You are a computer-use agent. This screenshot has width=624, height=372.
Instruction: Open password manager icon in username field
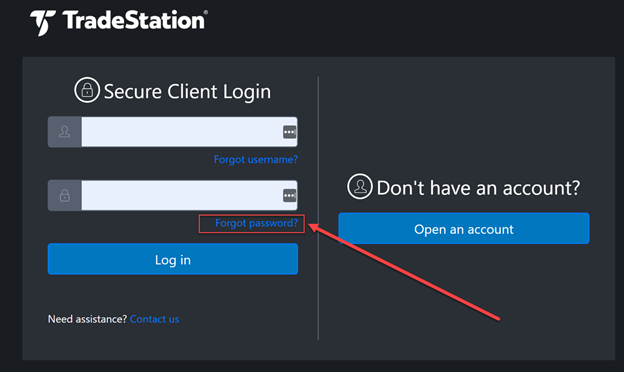tap(289, 132)
